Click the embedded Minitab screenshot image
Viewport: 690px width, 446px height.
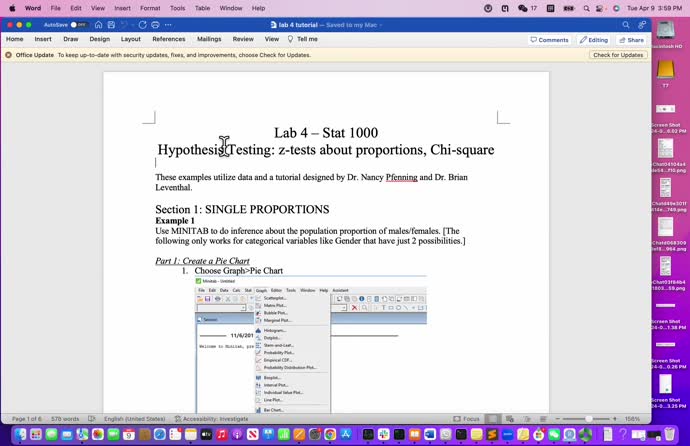pos(311,344)
